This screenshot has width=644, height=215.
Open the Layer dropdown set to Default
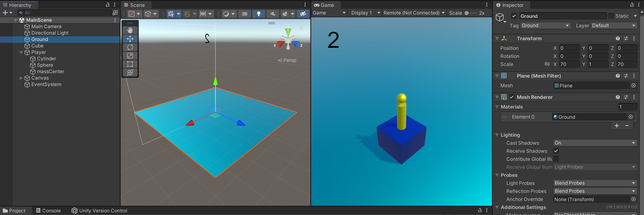coord(614,26)
